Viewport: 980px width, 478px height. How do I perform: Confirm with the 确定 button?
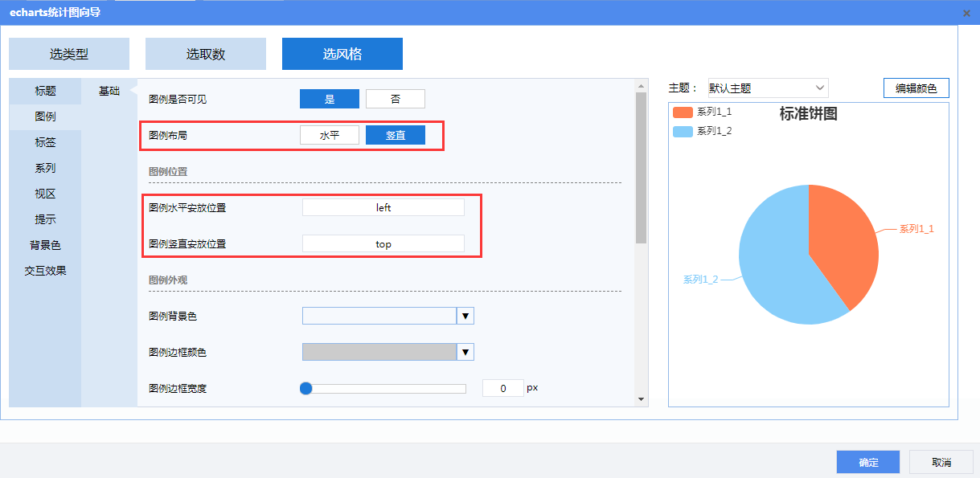(x=868, y=462)
